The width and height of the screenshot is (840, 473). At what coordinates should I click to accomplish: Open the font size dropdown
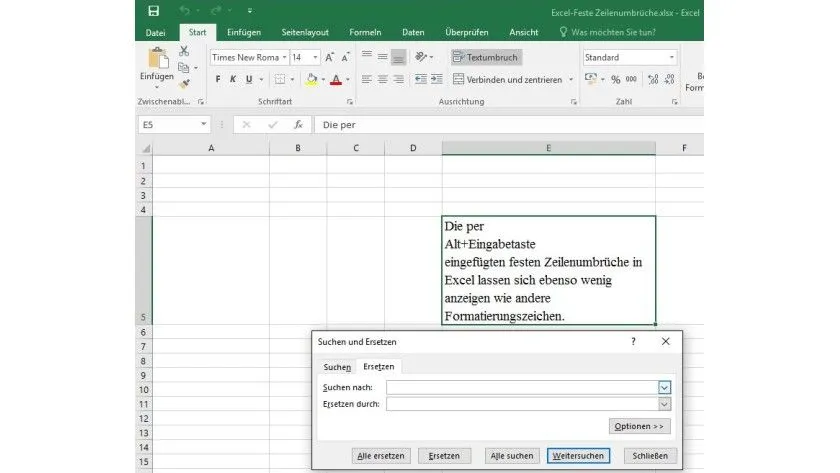(315, 57)
